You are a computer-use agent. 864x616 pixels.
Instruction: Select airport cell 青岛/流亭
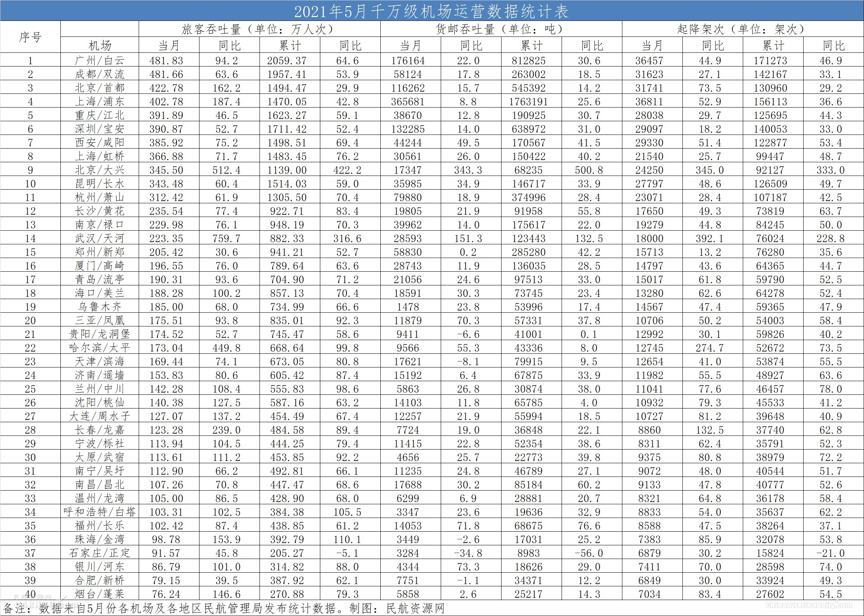click(100, 279)
